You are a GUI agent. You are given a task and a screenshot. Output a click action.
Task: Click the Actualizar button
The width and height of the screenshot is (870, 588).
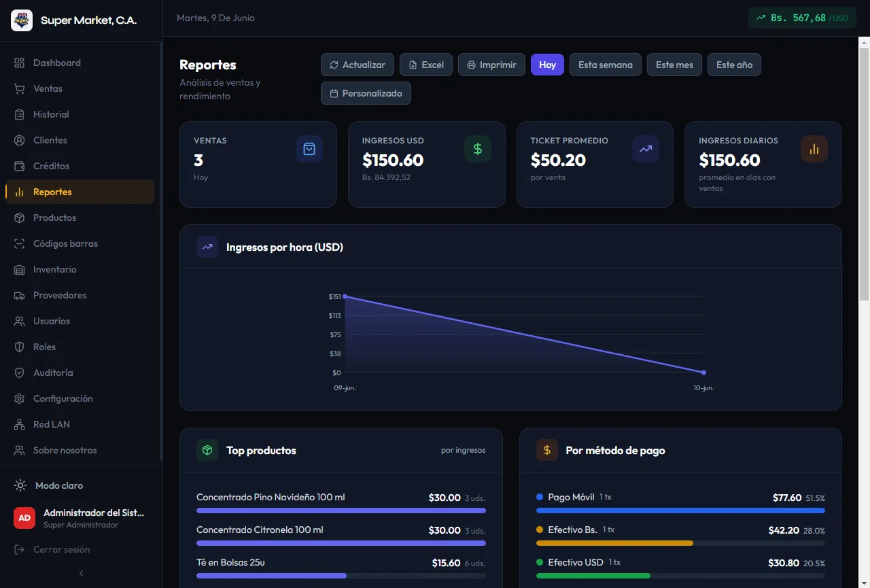[x=358, y=65]
